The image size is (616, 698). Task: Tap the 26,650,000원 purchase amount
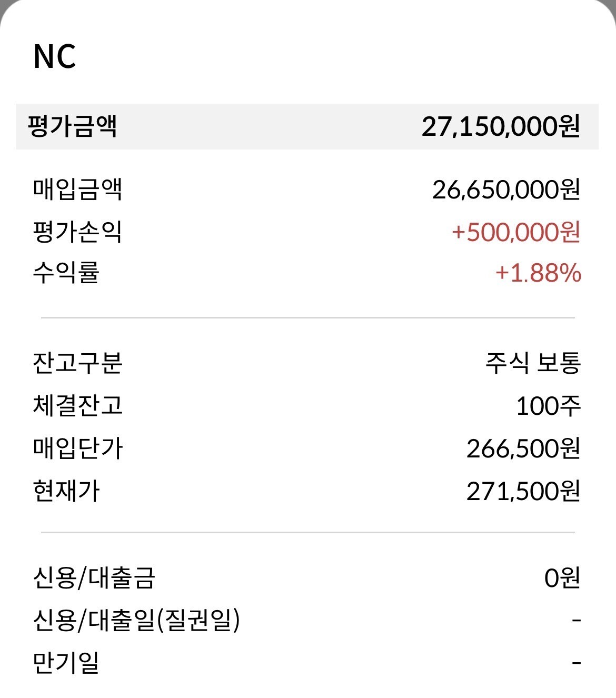506,190
